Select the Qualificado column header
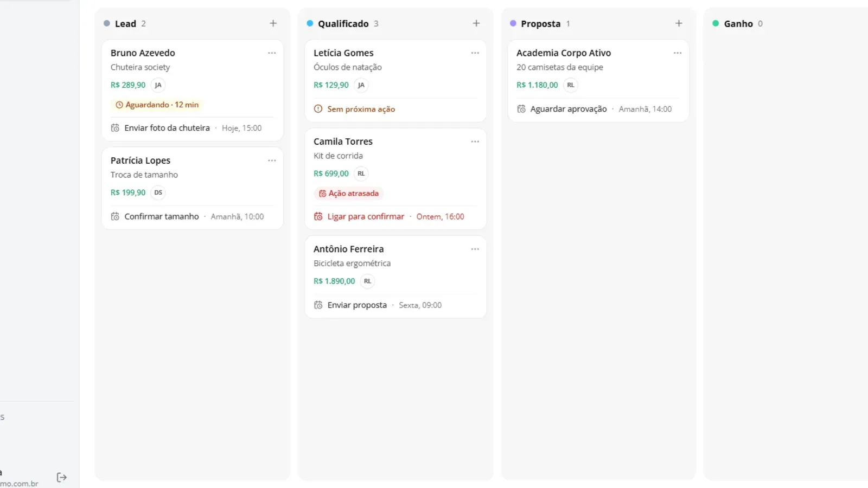 point(343,24)
